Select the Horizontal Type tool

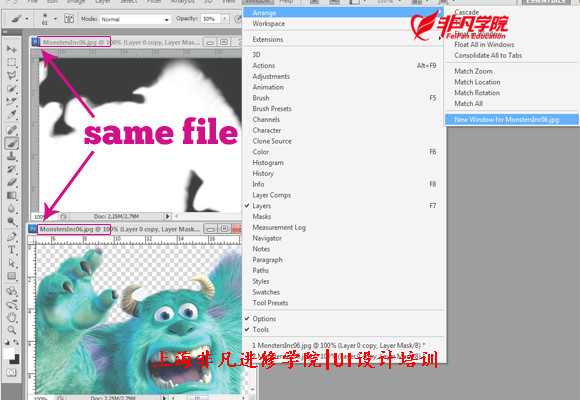pos(11,250)
